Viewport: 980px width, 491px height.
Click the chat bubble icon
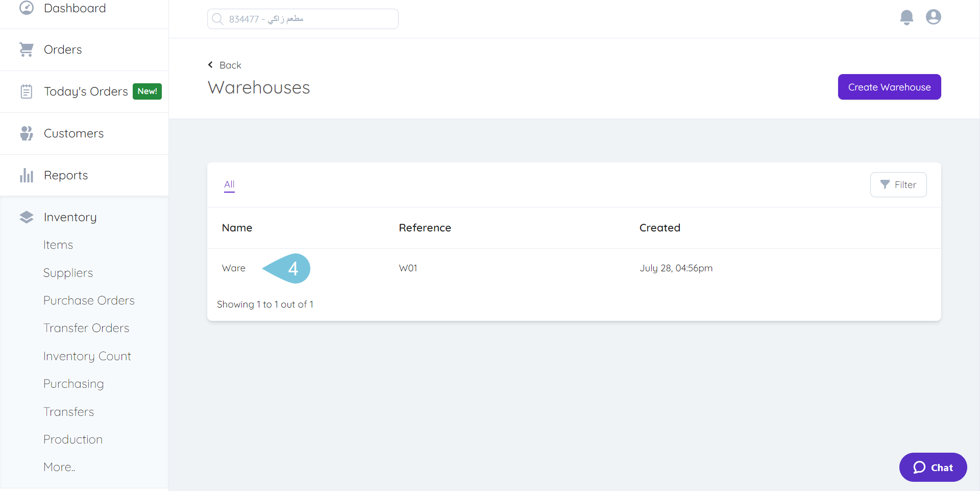tap(919, 467)
